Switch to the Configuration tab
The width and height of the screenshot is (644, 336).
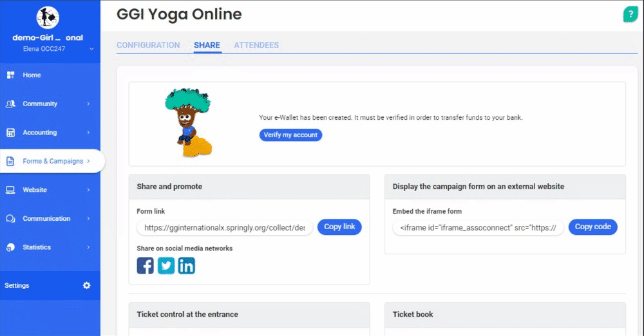click(x=148, y=45)
